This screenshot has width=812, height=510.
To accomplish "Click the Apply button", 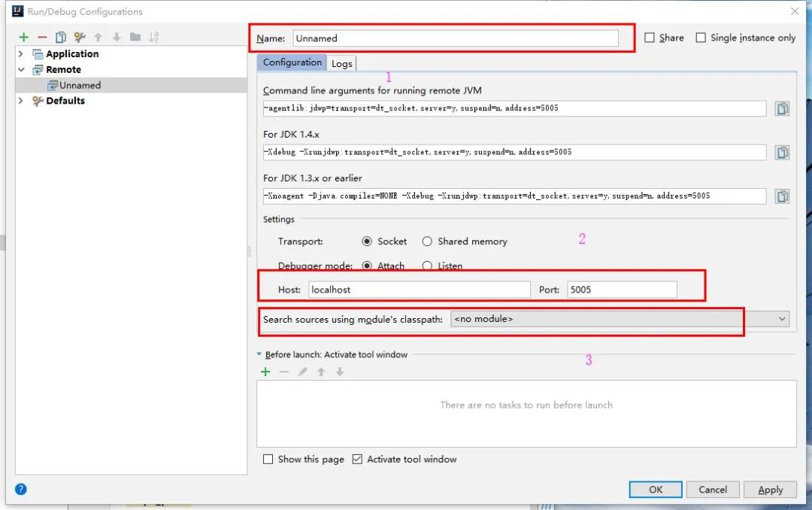I will point(770,490).
